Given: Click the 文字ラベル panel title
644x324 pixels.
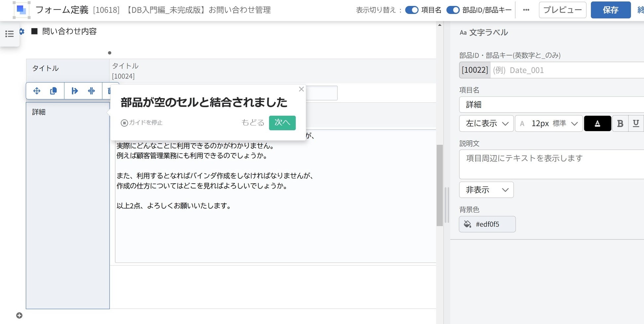Looking at the screenshot, I should point(488,32).
